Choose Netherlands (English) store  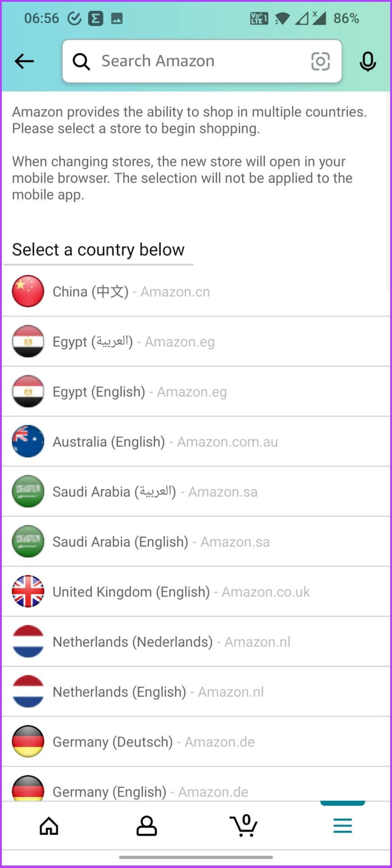point(158,692)
